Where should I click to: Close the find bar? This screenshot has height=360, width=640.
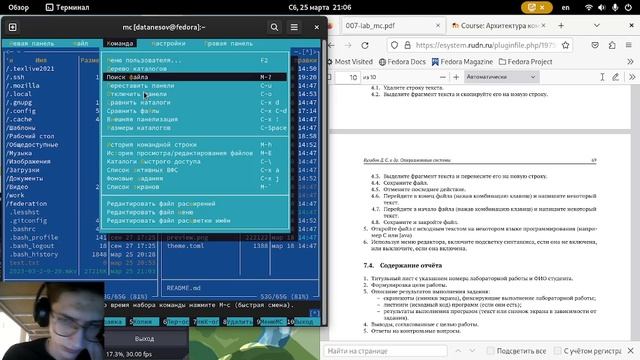[631, 351]
